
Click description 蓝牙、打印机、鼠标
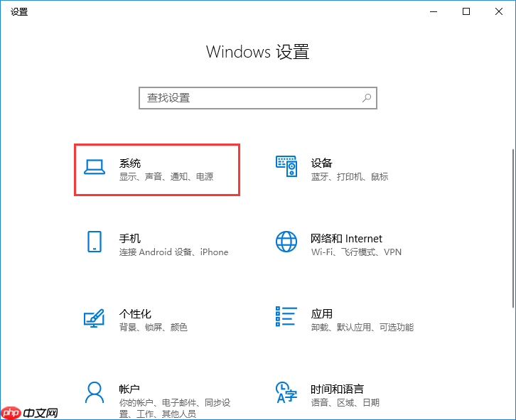[x=350, y=177]
